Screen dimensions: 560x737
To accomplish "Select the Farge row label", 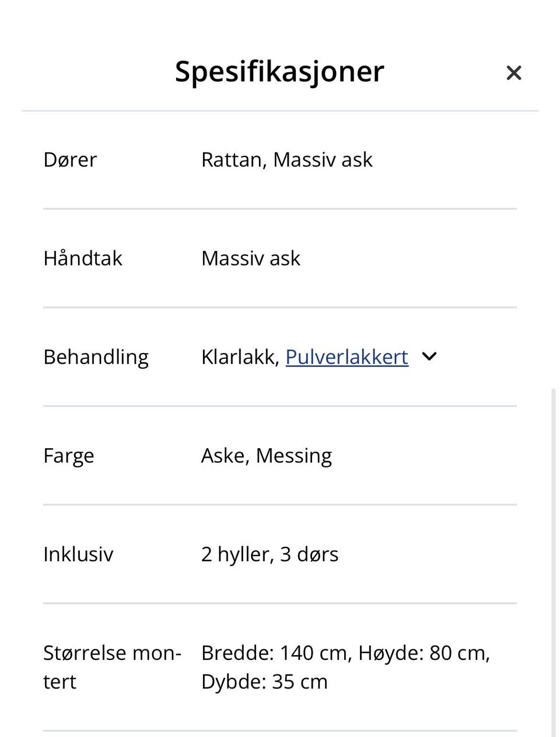I will point(68,455).
